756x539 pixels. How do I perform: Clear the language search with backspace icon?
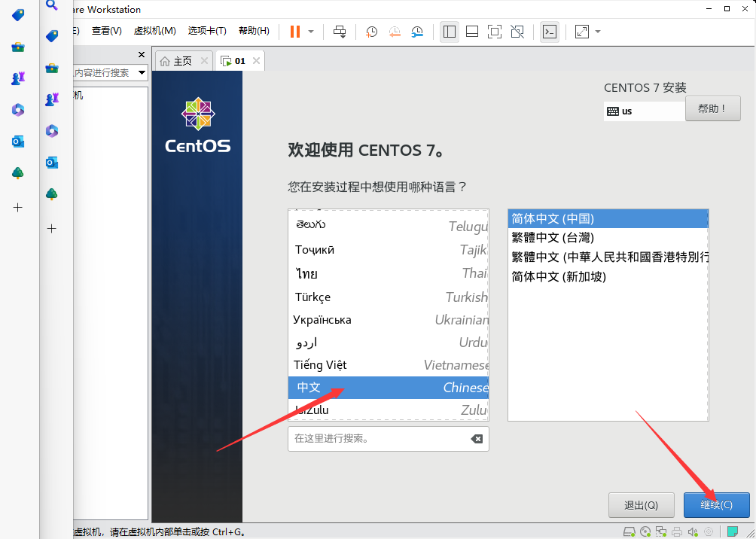coord(477,439)
